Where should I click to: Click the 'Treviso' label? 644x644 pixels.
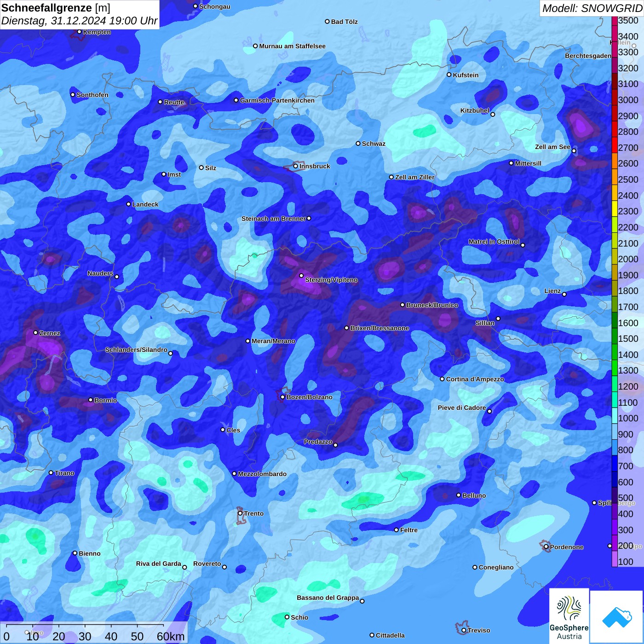[479, 630]
